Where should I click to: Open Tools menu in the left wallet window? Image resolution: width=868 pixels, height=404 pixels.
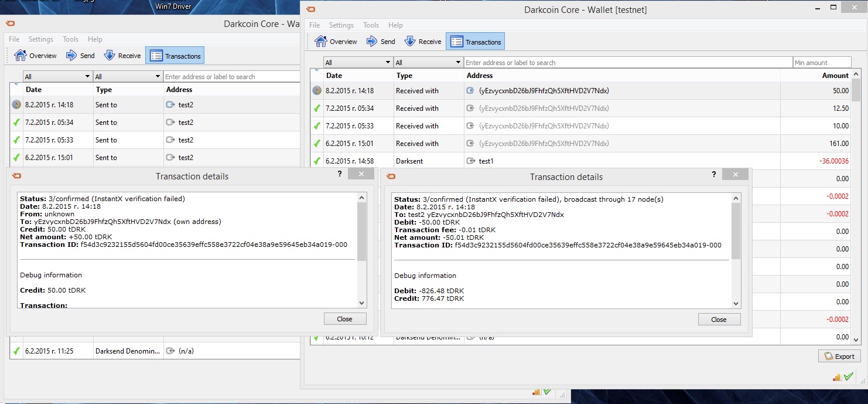pos(70,39)
